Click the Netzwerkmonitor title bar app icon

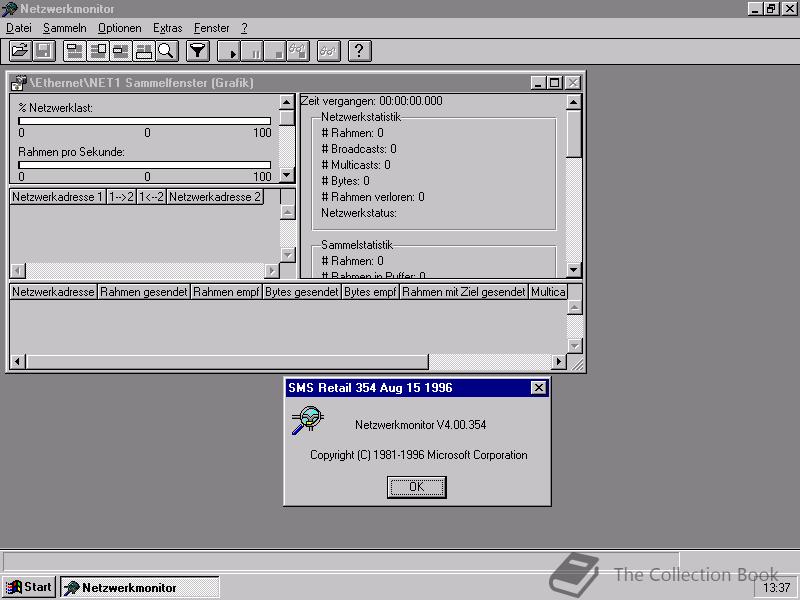click(9, 9)
